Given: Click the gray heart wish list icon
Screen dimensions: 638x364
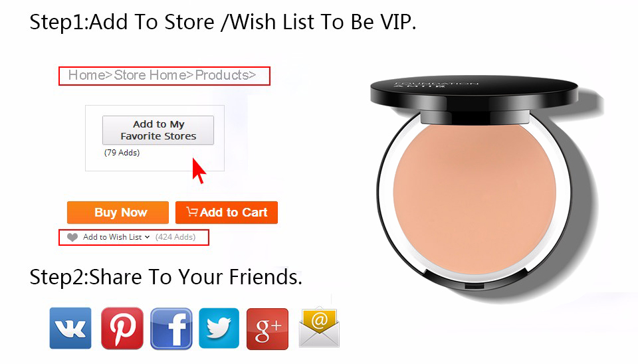Looking at the screenshot, I should [x=72, y=238].
